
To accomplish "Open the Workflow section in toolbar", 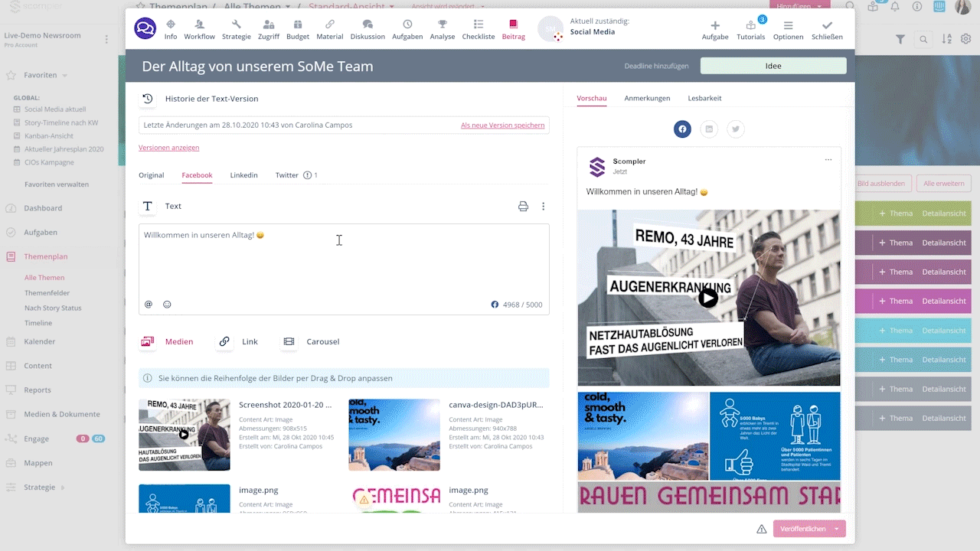I will click(199, 29).
